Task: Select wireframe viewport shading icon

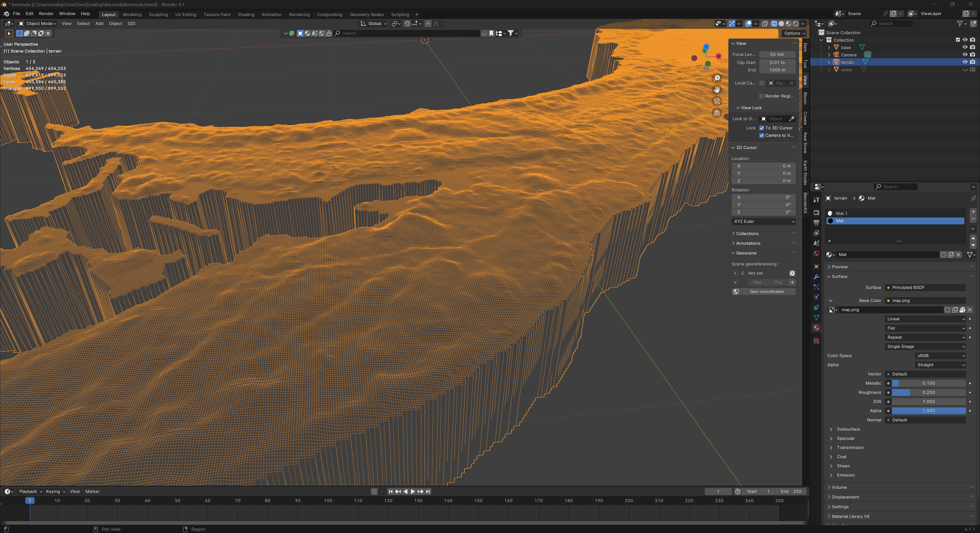Action: [x=774, y=23]
